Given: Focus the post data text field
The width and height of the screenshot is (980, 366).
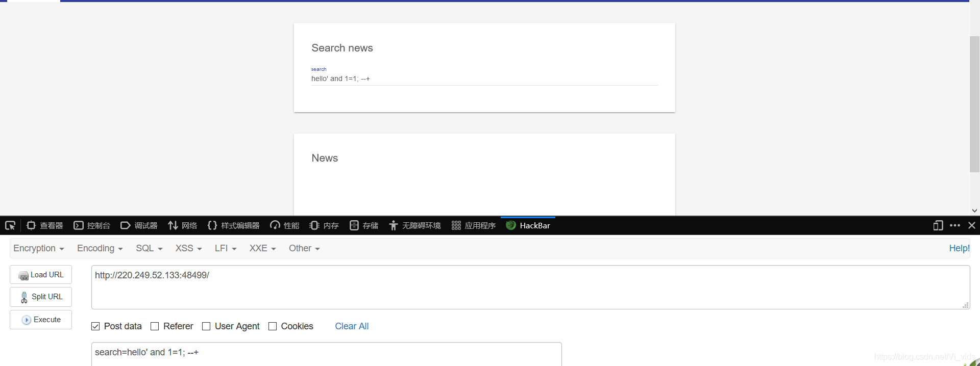Looking at the screenshot, I should tap(327, 354).
